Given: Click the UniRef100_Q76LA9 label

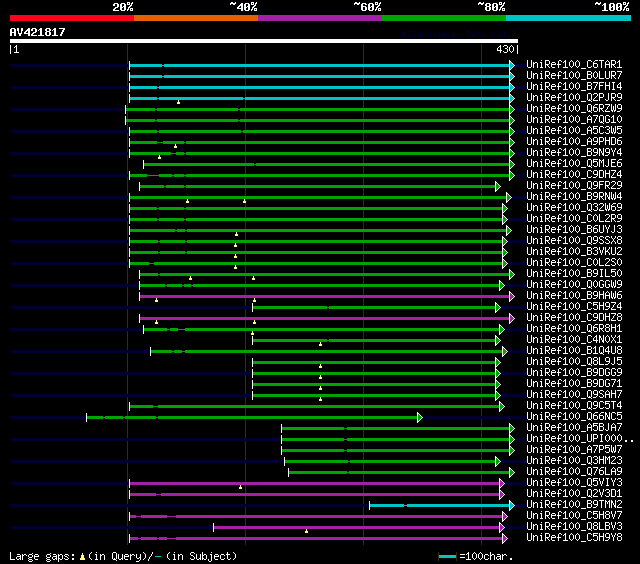Looking at the screenshot, I should coord(574,472).
